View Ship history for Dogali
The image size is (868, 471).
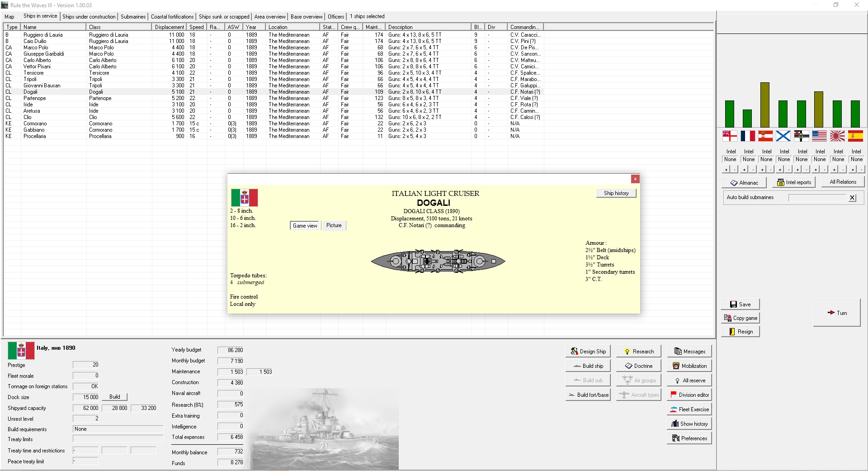[616, 193]
